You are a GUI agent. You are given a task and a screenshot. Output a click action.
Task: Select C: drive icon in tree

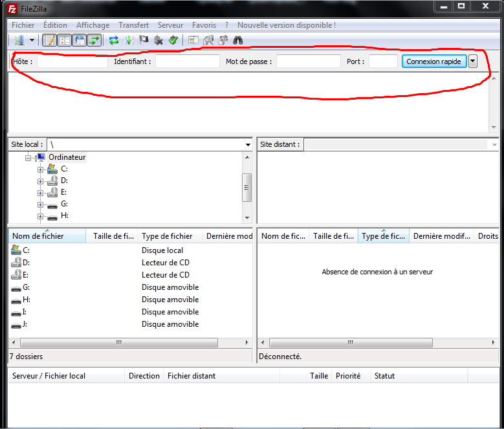[x=52, y=169]
